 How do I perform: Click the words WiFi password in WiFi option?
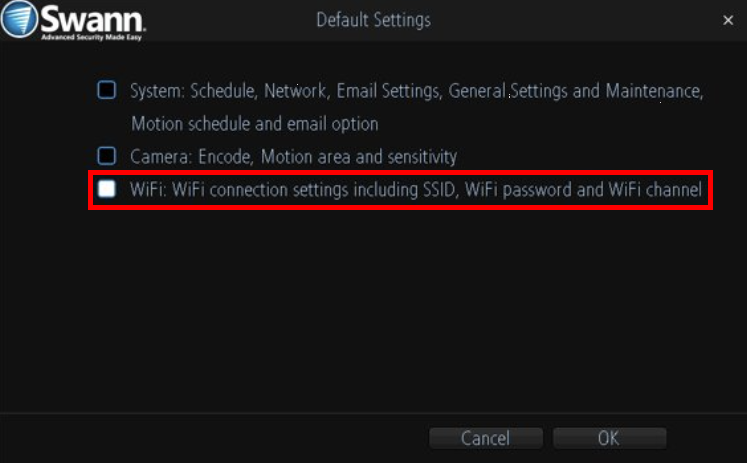[x=518, y=190]
